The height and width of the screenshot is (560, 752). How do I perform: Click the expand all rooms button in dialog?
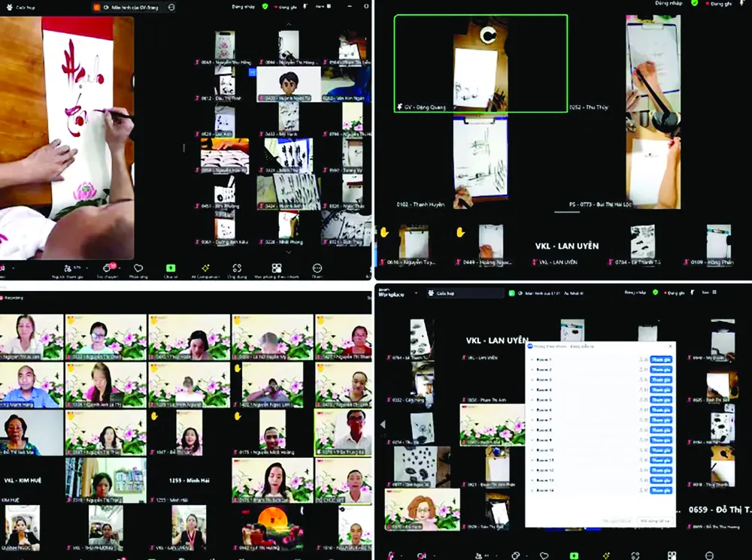(x=655, y=520)
